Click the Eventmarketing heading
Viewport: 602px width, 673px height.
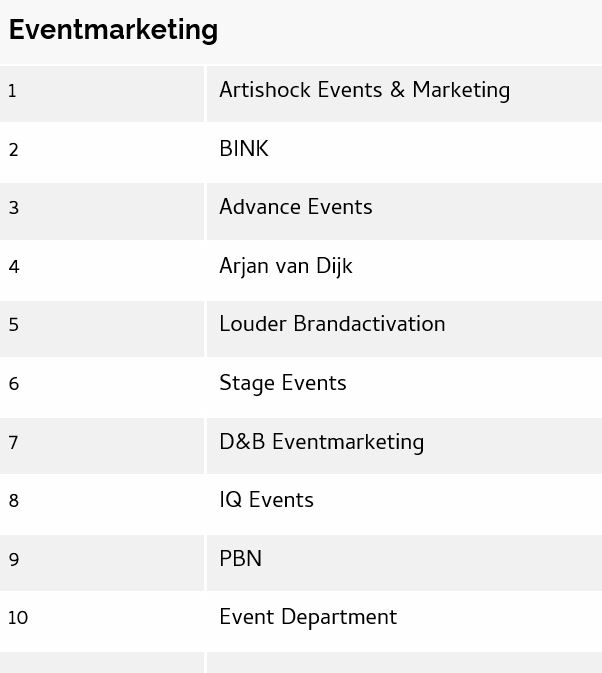(113, 30)
